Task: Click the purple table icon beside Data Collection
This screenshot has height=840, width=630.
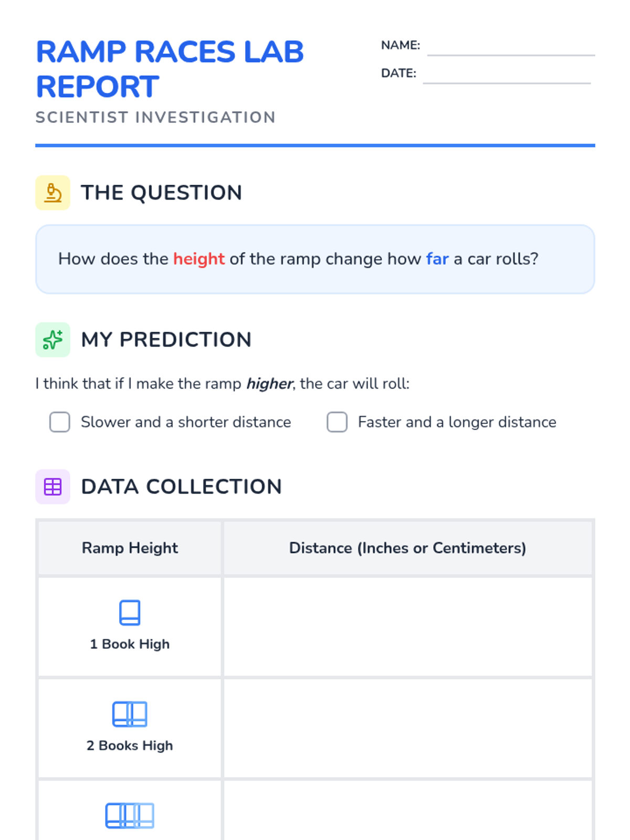Action: (52, 487)
